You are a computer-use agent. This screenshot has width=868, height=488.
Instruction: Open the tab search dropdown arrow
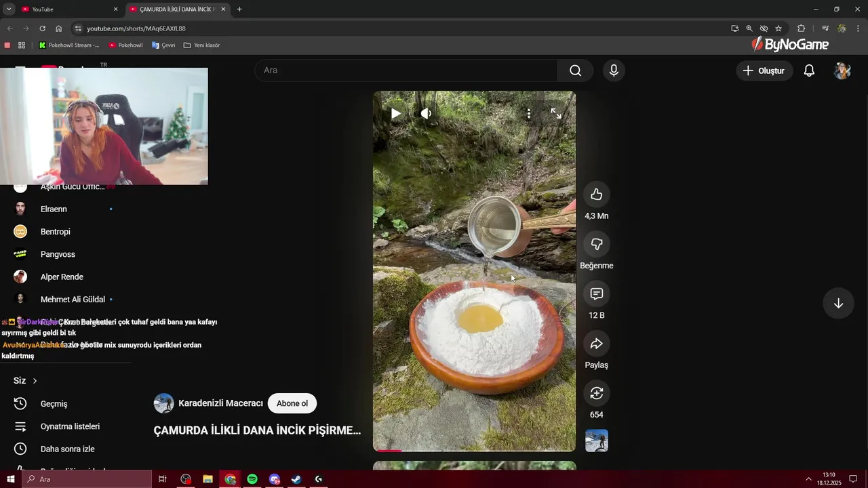pyautogui.click(x=9, y=9)
